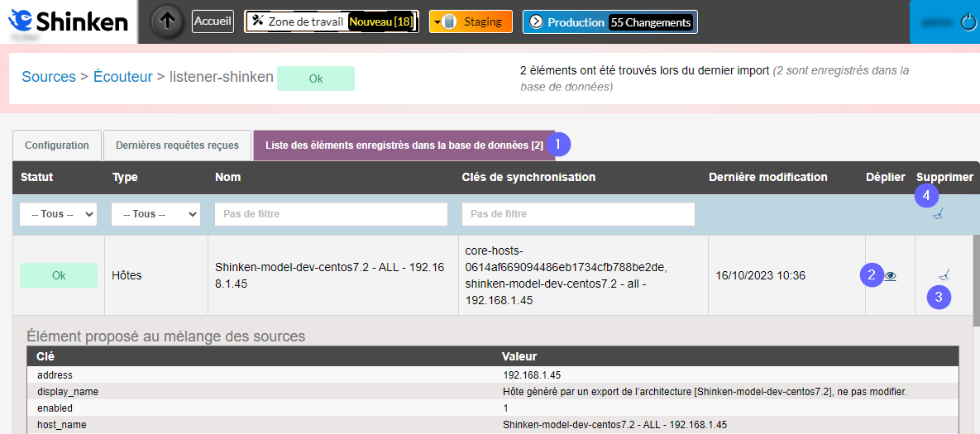Click the Zone de travail tools icon
The image size is (980, 434).
257,21
